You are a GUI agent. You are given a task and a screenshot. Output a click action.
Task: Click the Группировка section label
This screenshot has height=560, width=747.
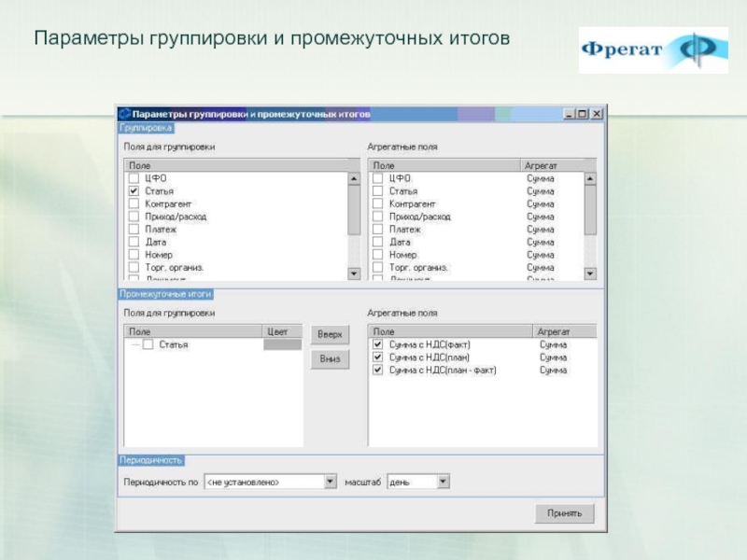click(x=146, y=128)
